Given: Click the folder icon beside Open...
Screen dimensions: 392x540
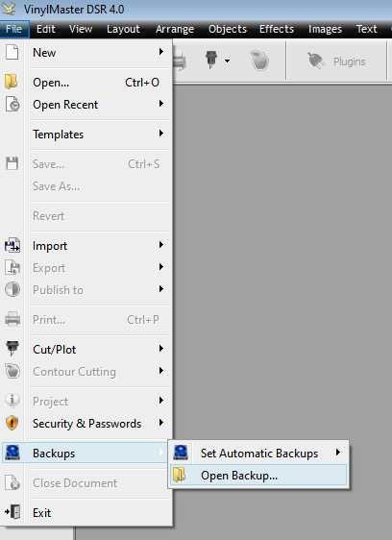Looking at the screenshot, I should click(x=12, y=82).
